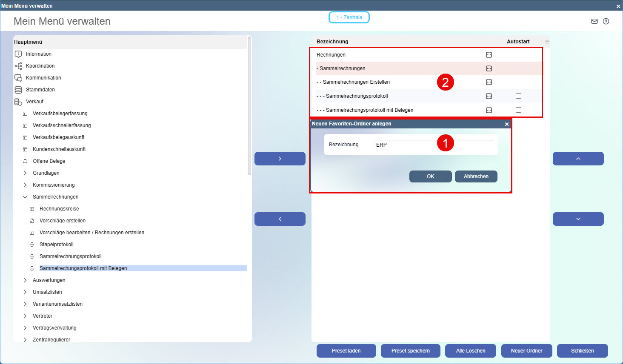The image size is (623, 364).
Task: Move favorite up with up-arrow button
Action: 578,159
